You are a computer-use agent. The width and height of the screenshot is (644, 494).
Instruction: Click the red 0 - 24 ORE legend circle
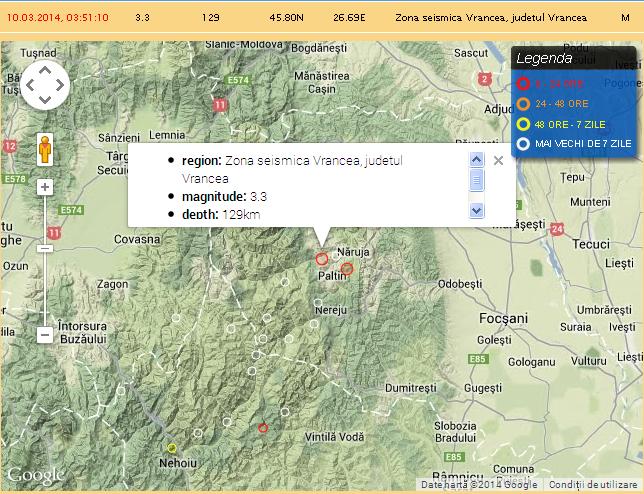[x=523, y=84]
